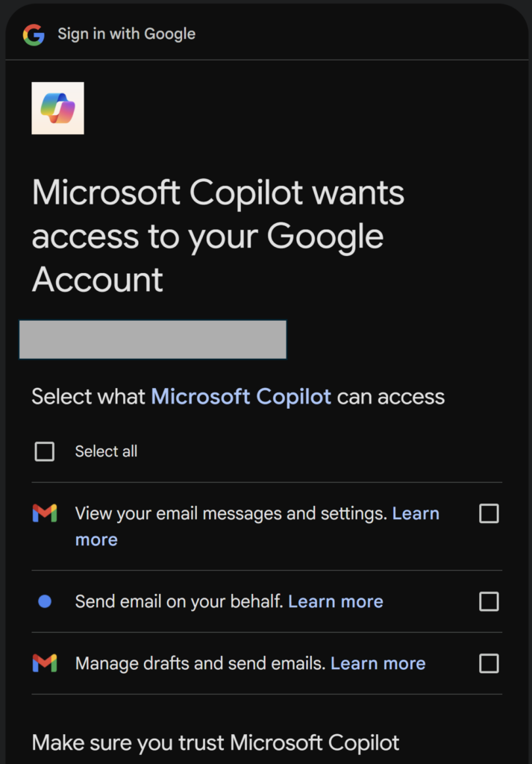Click the Sign in with Google header text
This screenshot has width=532, height=764.
point(127,34)
